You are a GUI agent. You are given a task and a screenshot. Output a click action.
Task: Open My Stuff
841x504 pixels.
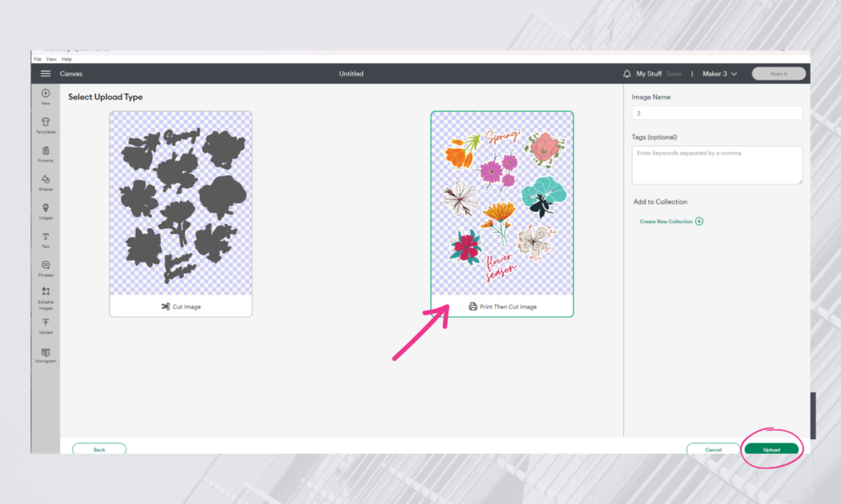coord(649,73)
